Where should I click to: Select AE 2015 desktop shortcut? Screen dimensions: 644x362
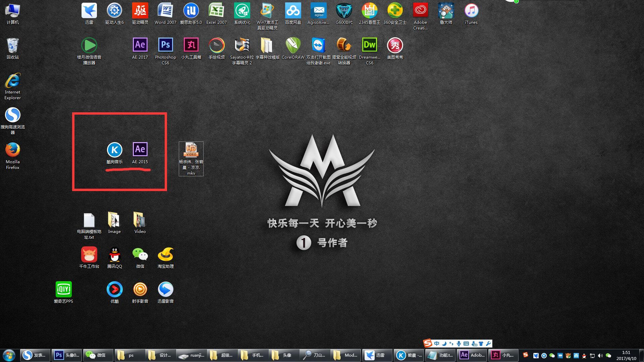[x=140, y=153]
